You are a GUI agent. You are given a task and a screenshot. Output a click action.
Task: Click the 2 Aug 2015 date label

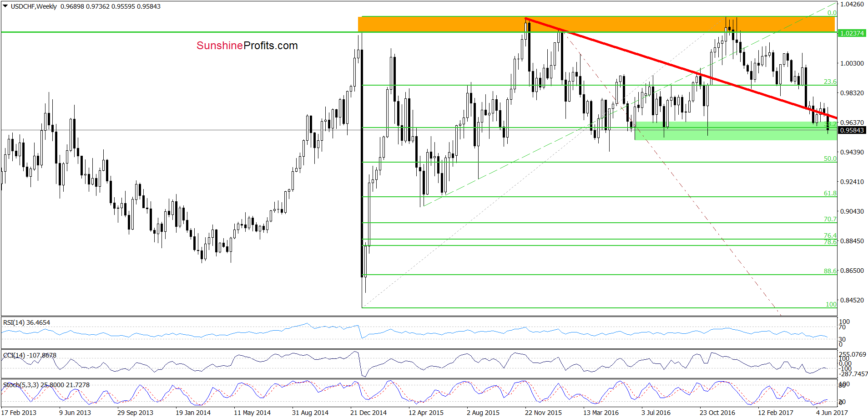pos(483,413)
